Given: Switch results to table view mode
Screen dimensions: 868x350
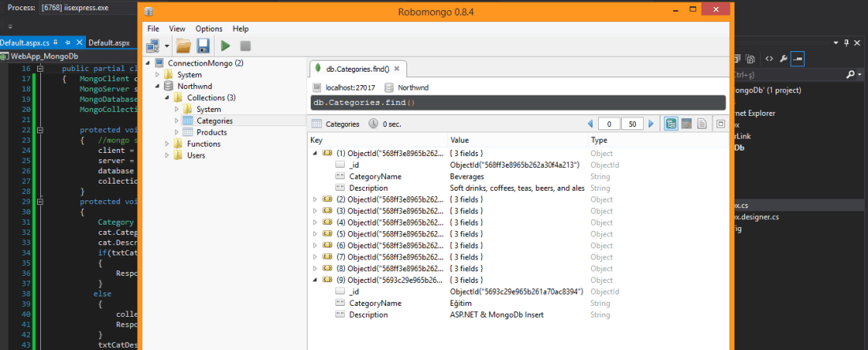Looking at the screenshot, I should pos(687,124).
